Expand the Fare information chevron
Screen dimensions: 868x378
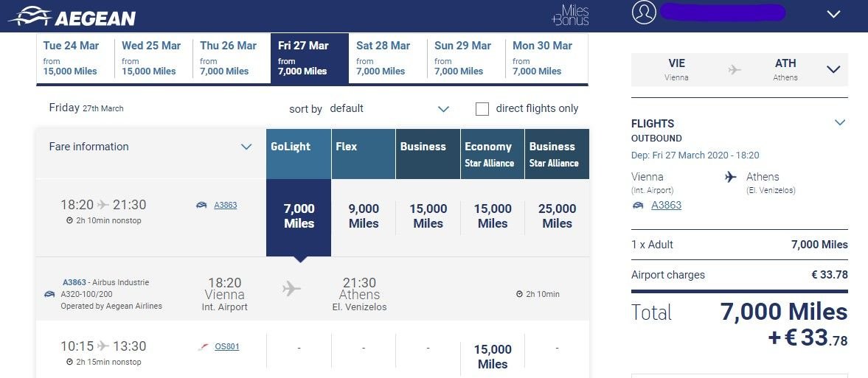click(x=246, y=147)
